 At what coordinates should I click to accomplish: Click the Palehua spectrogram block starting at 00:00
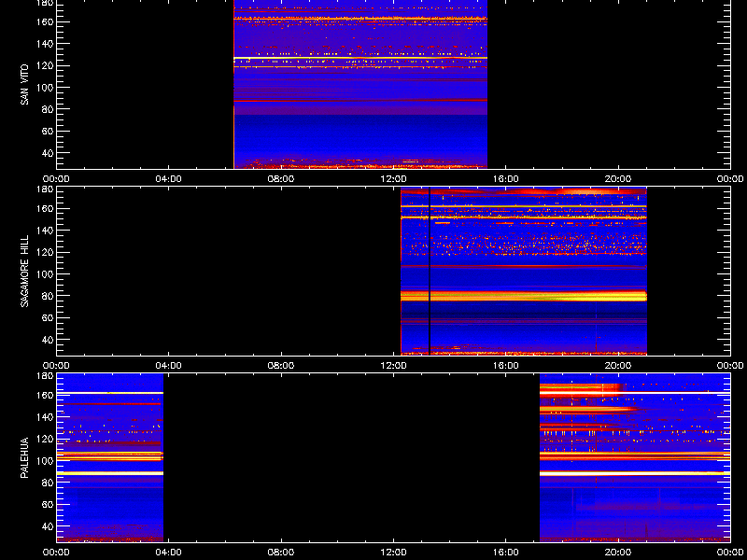click(110, 457)
